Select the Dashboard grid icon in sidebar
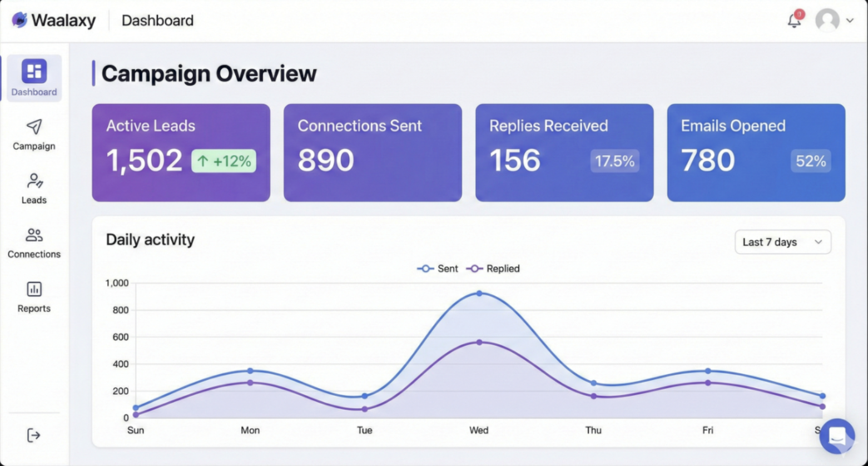The width and height of the screenshot is (868, 466). point(33,71)
